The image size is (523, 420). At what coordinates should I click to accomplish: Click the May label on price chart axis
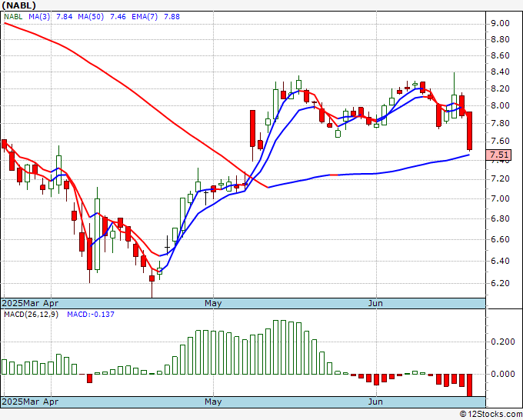coord(213,303)
